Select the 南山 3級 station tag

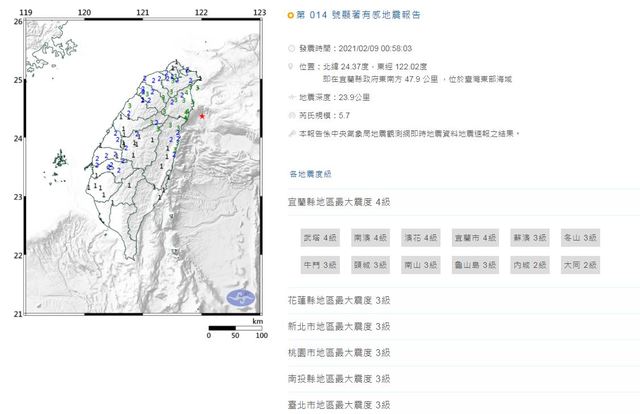(420, 265)
